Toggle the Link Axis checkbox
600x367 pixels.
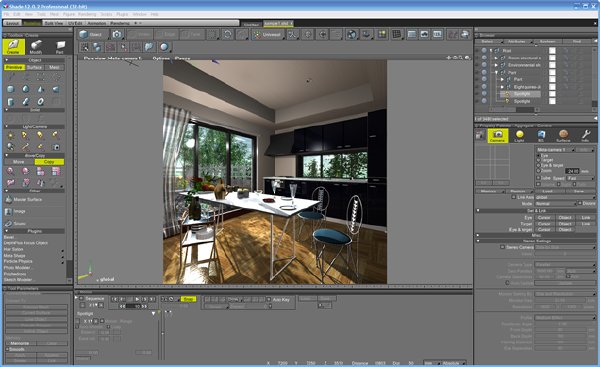tap(513, 197)
